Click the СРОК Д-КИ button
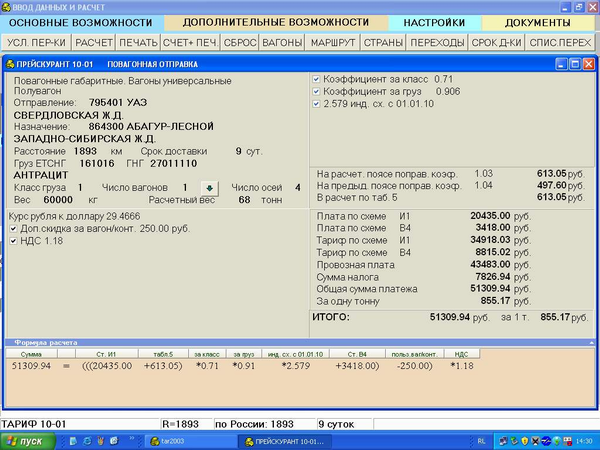This screenshot has height=450, width=600. tap(496, 42)
